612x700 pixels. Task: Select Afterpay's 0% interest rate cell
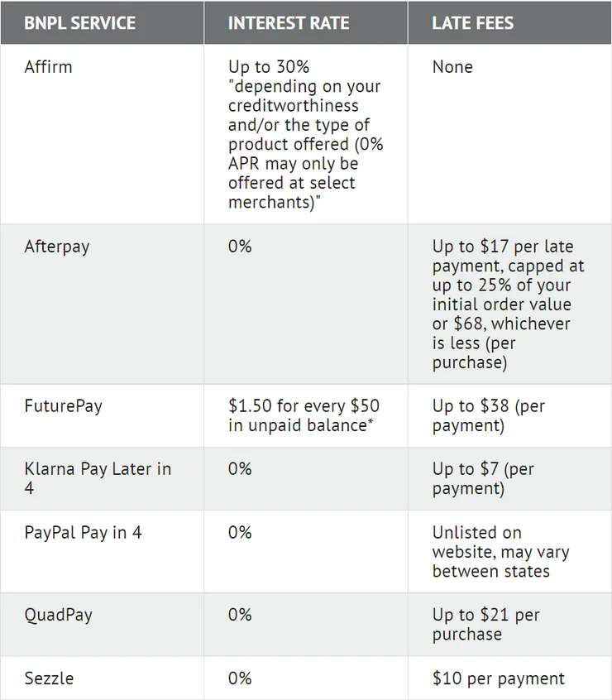(240, 247)
